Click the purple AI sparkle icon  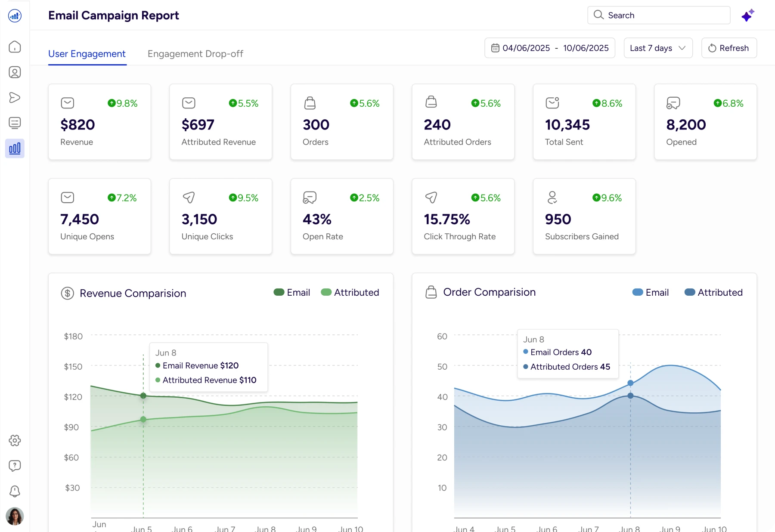pos(747,15)
